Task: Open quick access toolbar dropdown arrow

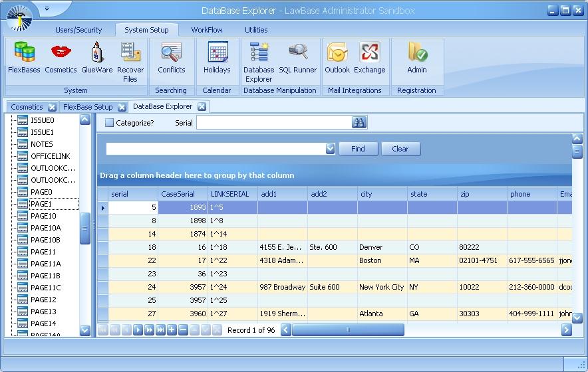Action: 47,8
